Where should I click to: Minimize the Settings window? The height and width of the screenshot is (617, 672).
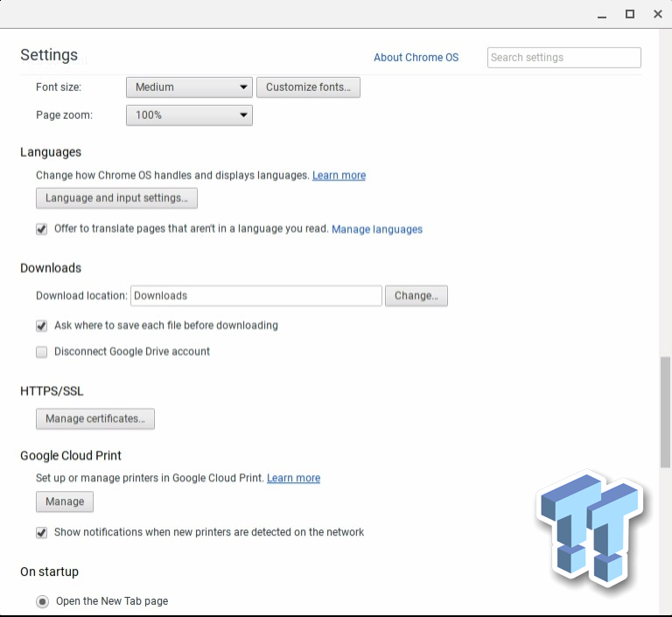[x=601, y=14]
